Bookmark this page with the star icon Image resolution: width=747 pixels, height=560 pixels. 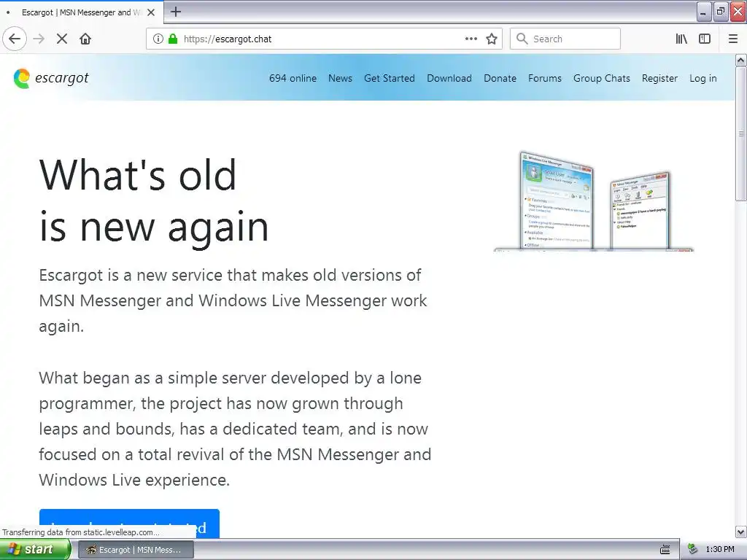(x=492, y=39)
